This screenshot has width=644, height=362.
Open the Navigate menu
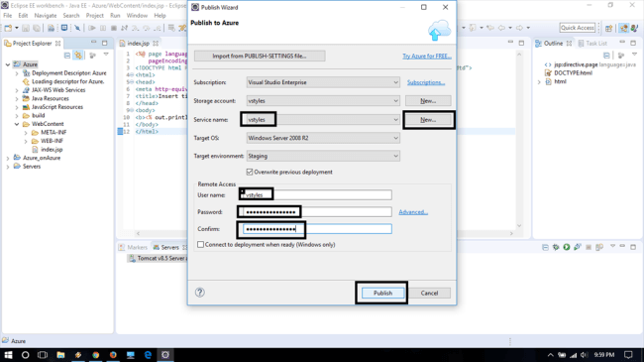(46, 16)
